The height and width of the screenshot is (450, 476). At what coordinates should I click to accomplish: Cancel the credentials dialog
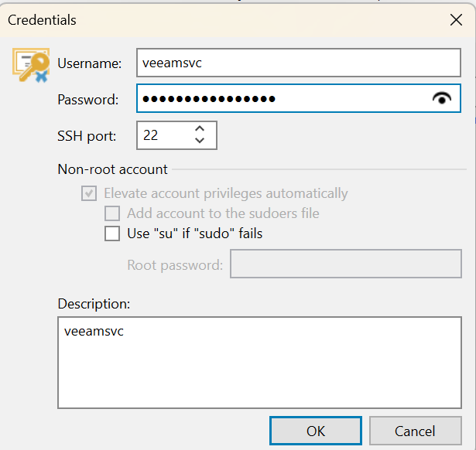coord(415,431)
